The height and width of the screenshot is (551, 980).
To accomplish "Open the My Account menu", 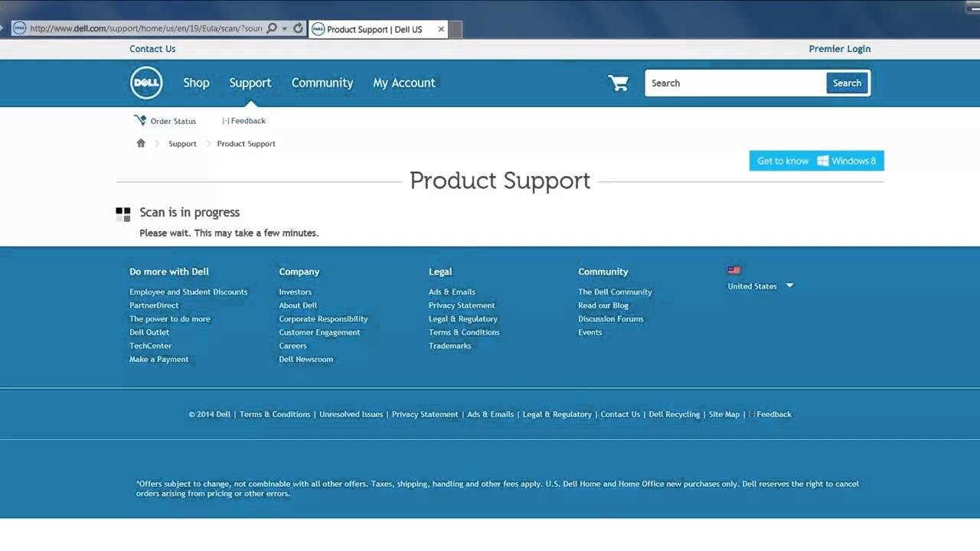I will click(404, 83).
